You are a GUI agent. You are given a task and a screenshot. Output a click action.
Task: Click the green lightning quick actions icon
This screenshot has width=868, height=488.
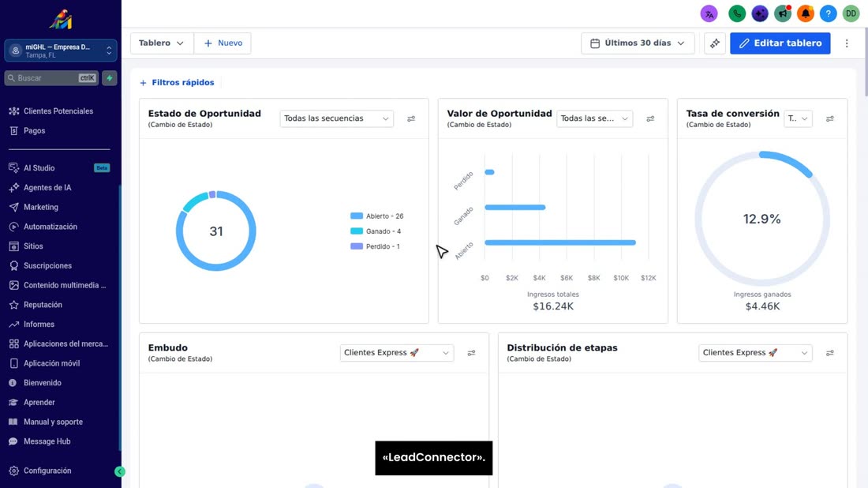[x=110, y=78]
